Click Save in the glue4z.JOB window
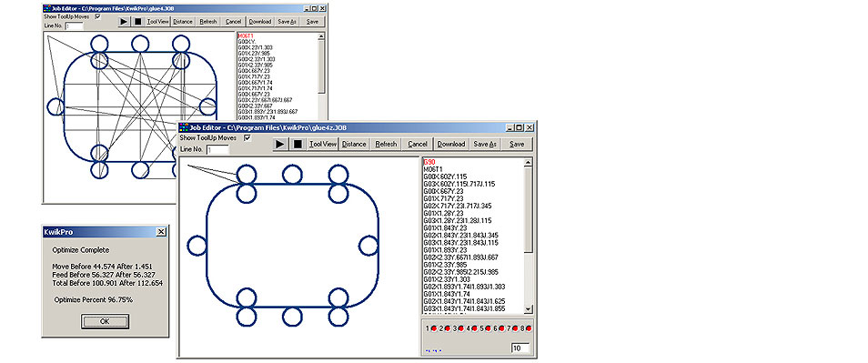 coord(517,145)
